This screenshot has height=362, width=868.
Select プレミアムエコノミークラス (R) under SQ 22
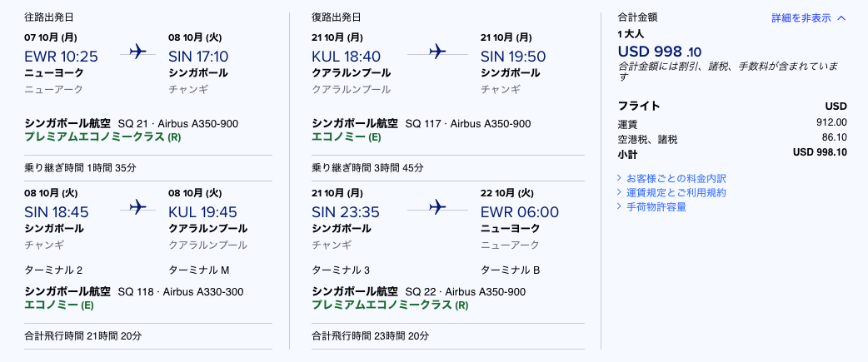[x=390, y=305]
